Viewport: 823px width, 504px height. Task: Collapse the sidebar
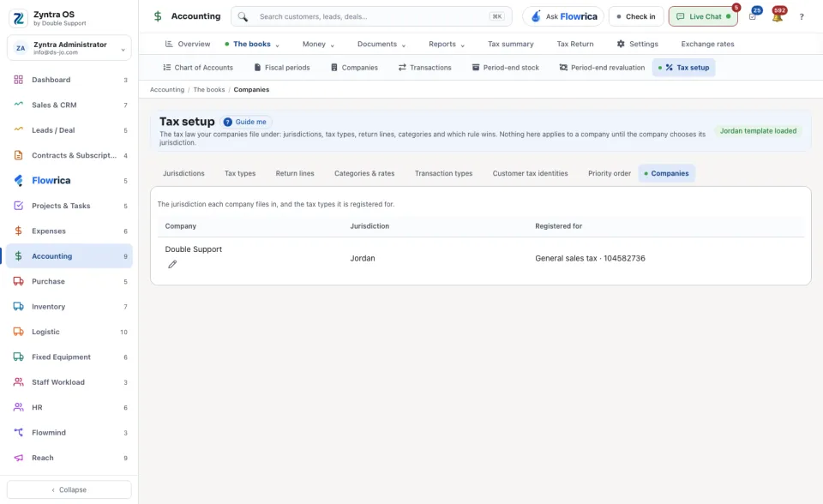[69, 489]
